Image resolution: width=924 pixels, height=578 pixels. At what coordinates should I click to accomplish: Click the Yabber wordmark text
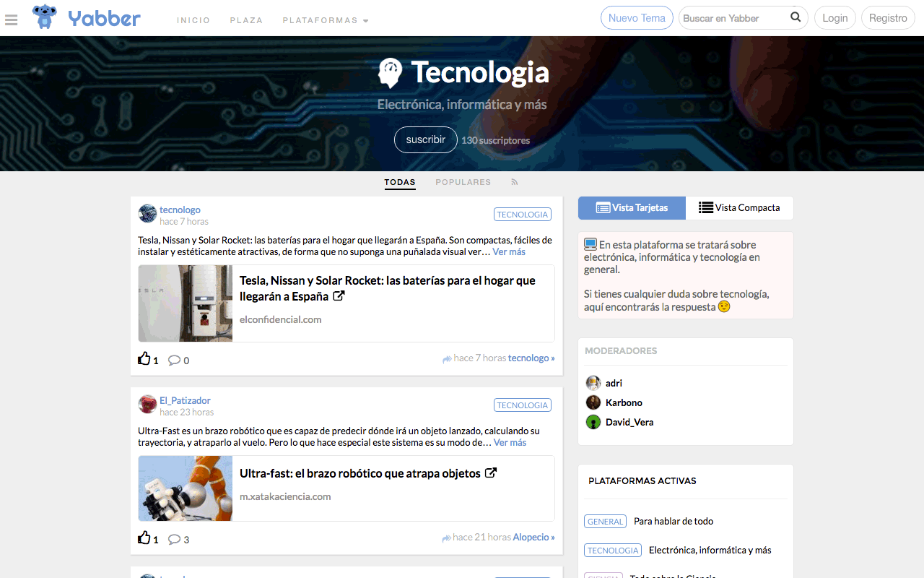(x=105, y=18)
